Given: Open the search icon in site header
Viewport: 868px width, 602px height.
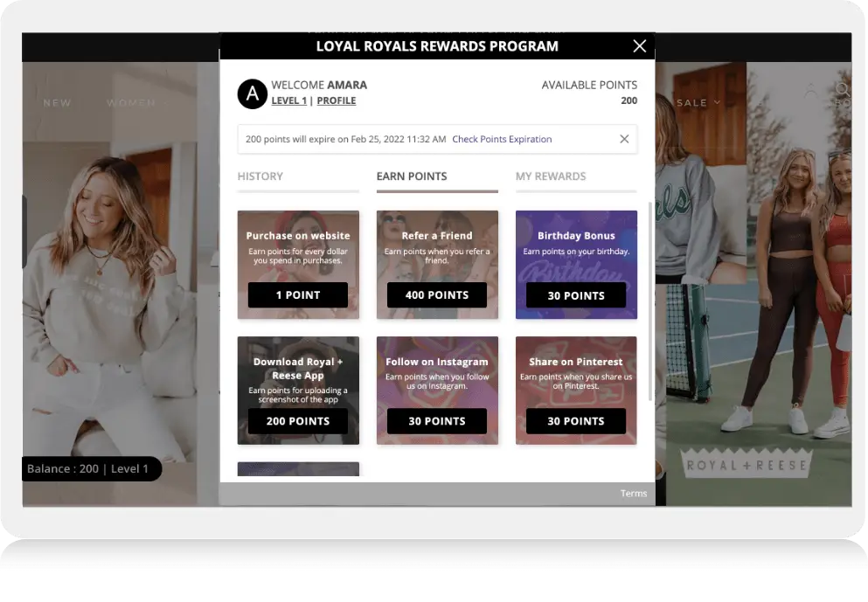Looking at the screenshot, I should 842,90.
